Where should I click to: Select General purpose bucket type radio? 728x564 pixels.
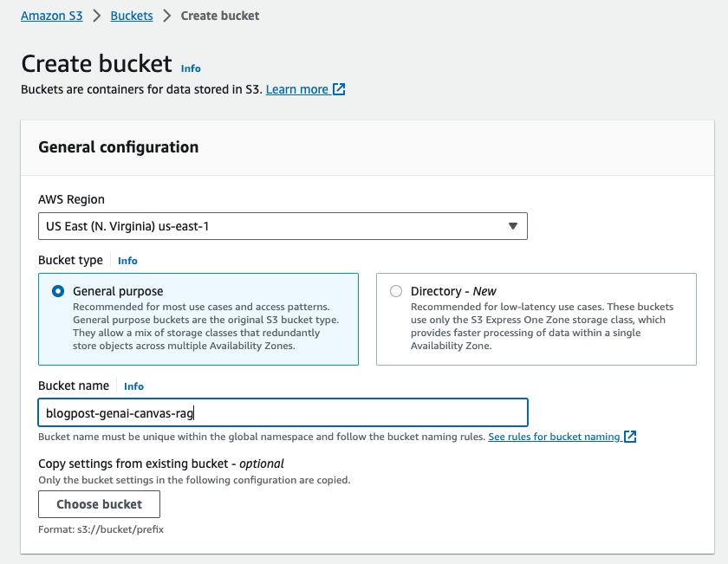click(x=58, y=291)
